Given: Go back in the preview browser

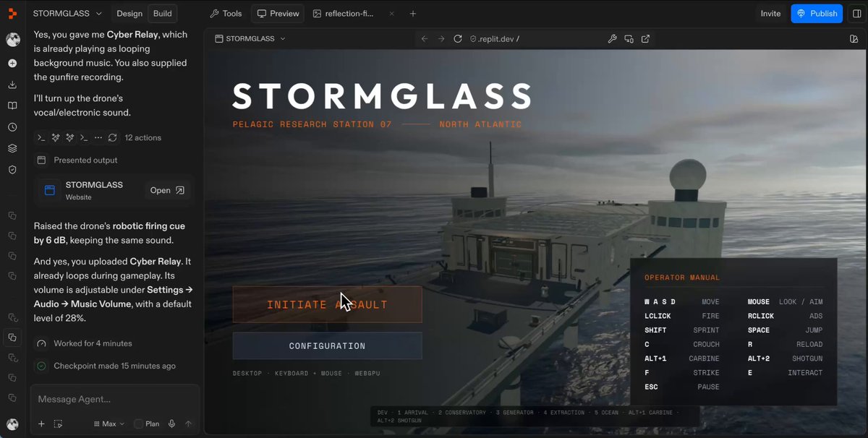Looking at the screenshot, I should [x=425, y=39].
